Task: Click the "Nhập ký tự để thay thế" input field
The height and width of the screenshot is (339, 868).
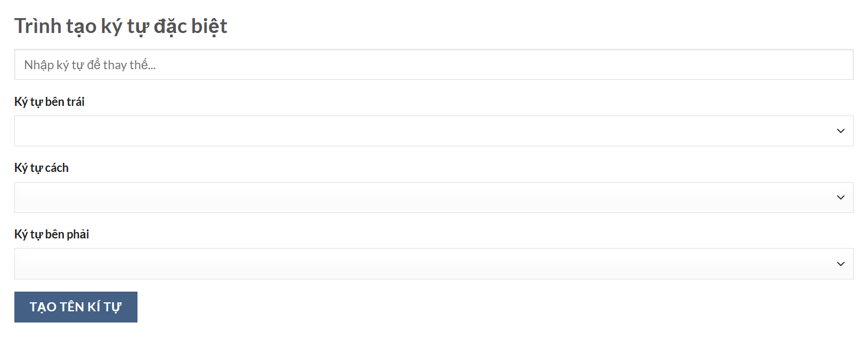Action: tap(433, 65)
